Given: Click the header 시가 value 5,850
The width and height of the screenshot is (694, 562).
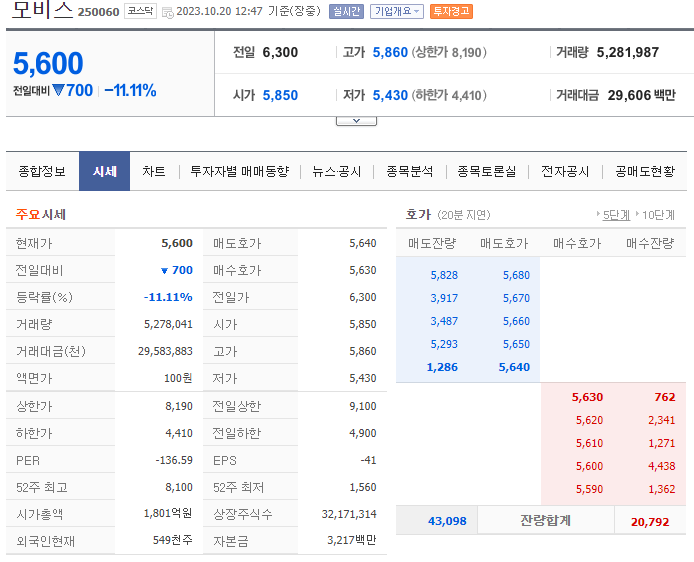Looking at the screenshot, I should (x=280, y=95).
